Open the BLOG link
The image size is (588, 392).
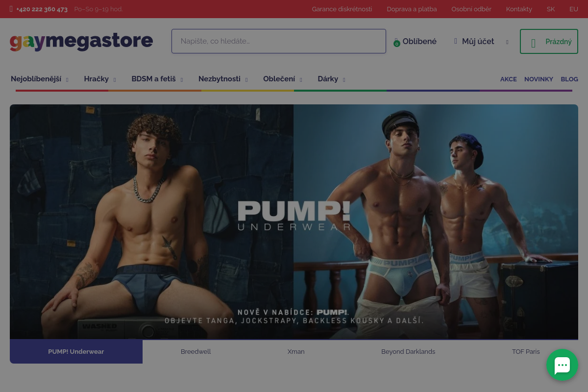coord(569,79)
